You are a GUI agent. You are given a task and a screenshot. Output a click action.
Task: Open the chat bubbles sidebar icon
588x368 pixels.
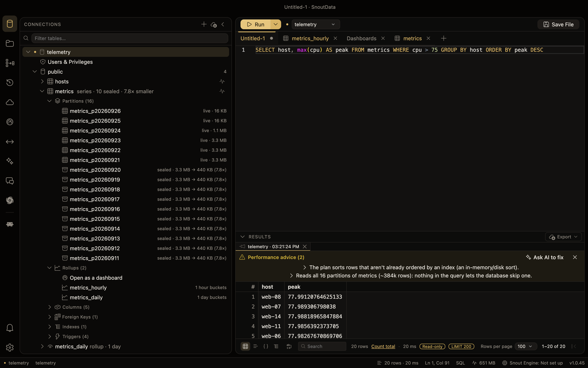(x=10, y=181)
